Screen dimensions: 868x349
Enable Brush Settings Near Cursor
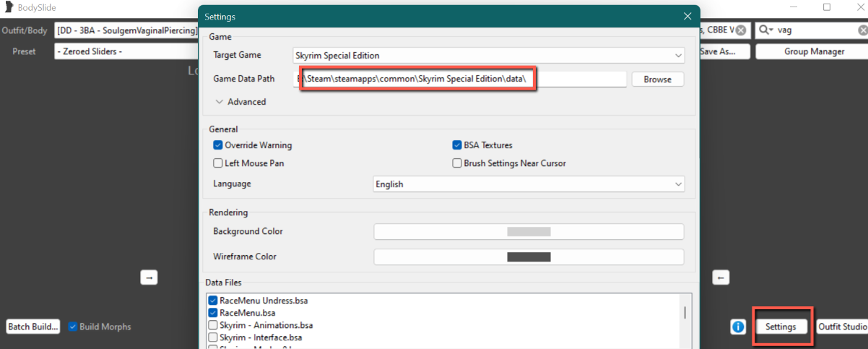click(x=457, y=163)
